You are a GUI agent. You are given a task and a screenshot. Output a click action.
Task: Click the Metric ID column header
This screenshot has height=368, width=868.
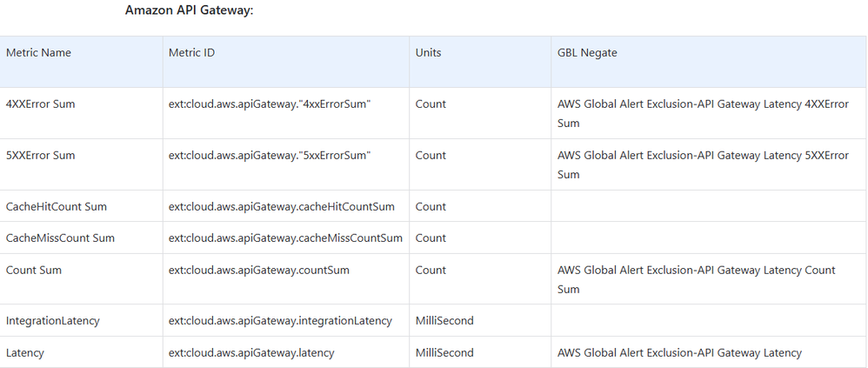pos(191,53)
